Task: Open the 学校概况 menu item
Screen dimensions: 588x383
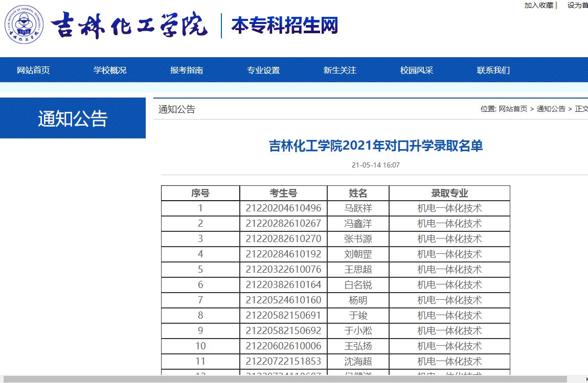Action: pyautogui.click(x=110, y=70)
